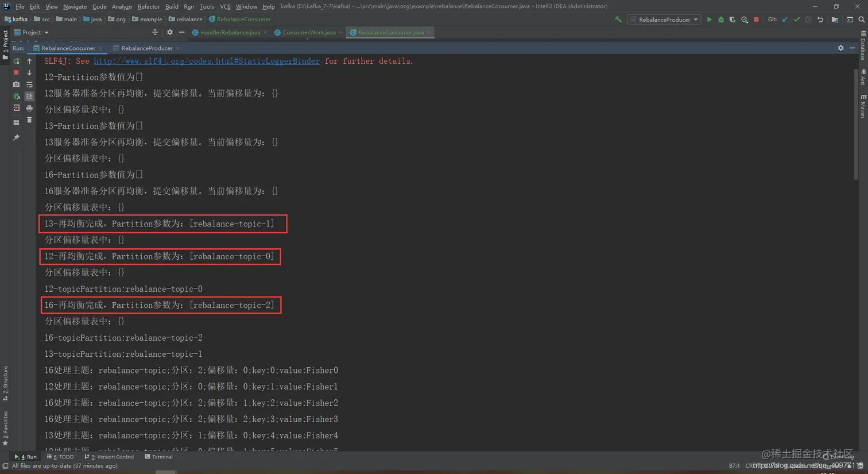Toggle the Database tool window
Image resolution: width=868 pixels, height=474 pixels.
click(863, 46)
